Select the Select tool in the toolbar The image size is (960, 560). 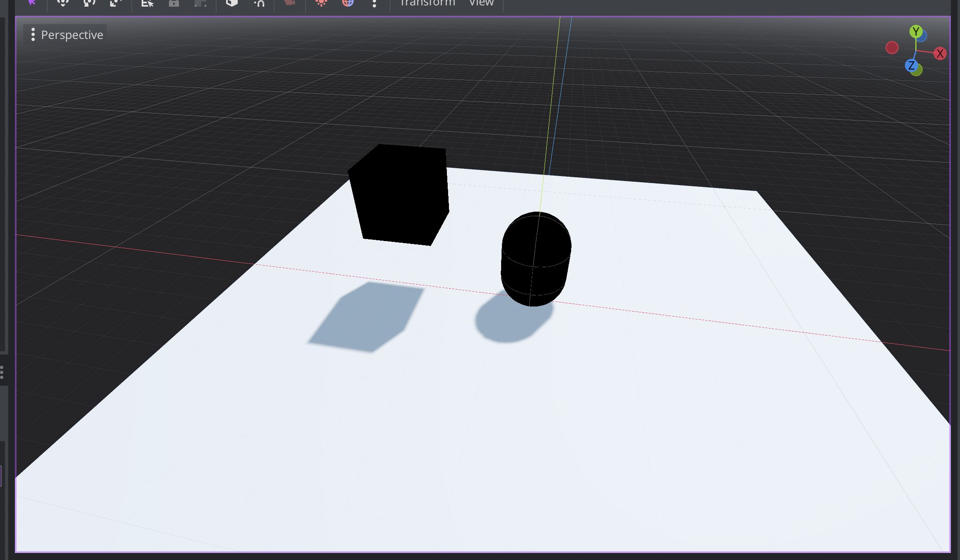click(32, 2)
